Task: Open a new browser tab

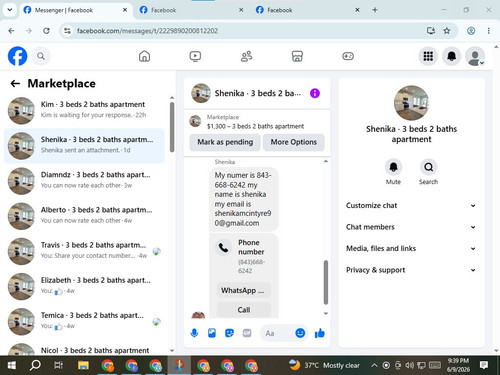Action: (x=375, y=10)
